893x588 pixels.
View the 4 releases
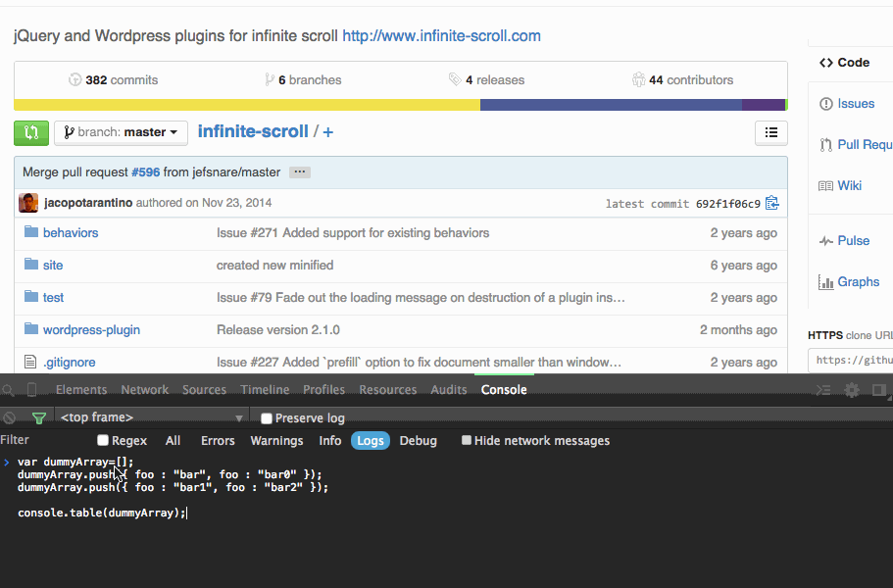[486, 80]
